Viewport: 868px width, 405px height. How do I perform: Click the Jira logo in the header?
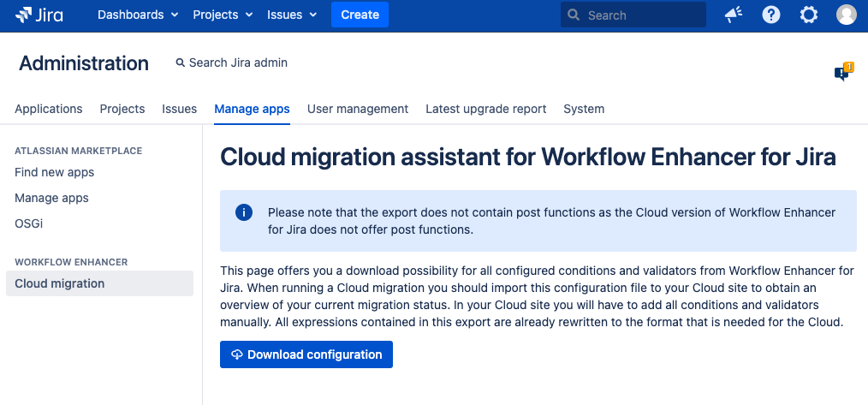coord(39,15)
